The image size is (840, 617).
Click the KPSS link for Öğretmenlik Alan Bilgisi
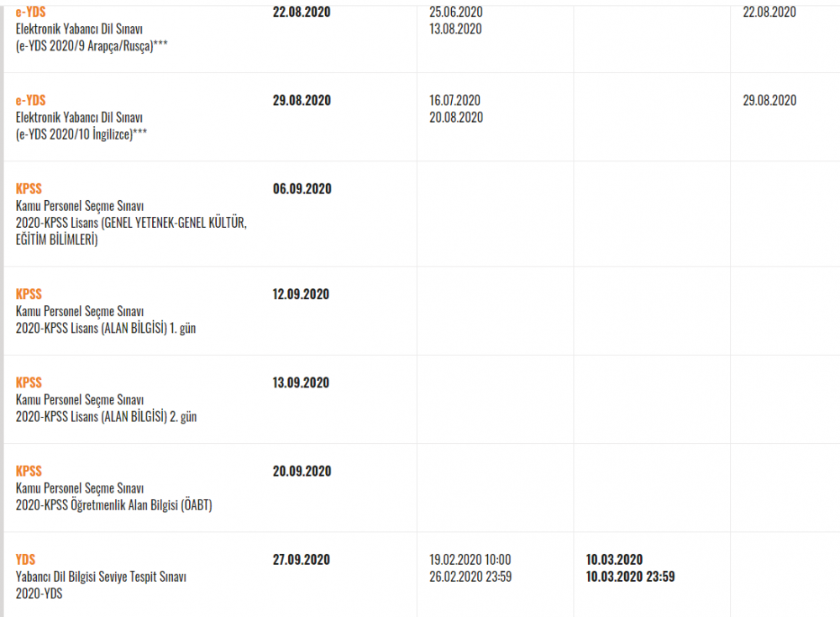pos(29,471)
